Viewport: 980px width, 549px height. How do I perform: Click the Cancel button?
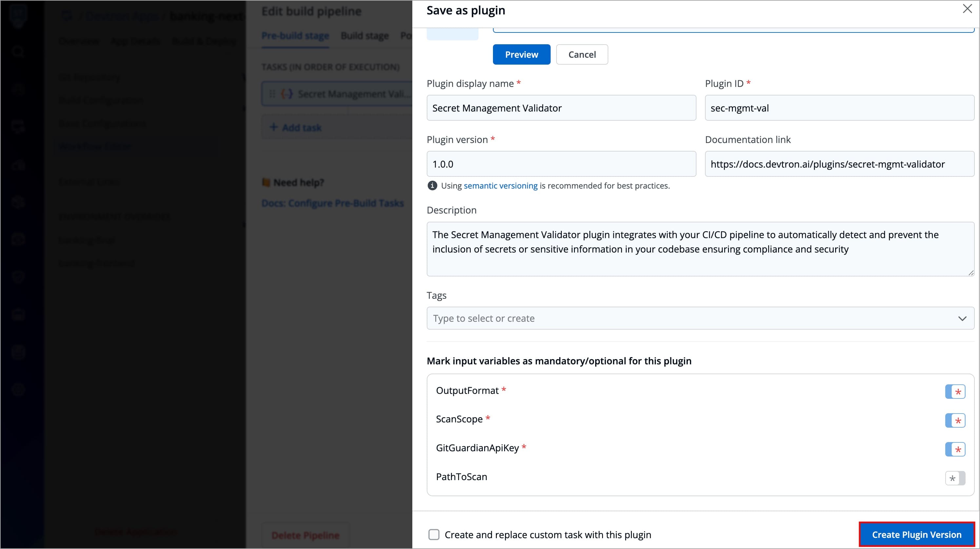click(x=582, y=54)
